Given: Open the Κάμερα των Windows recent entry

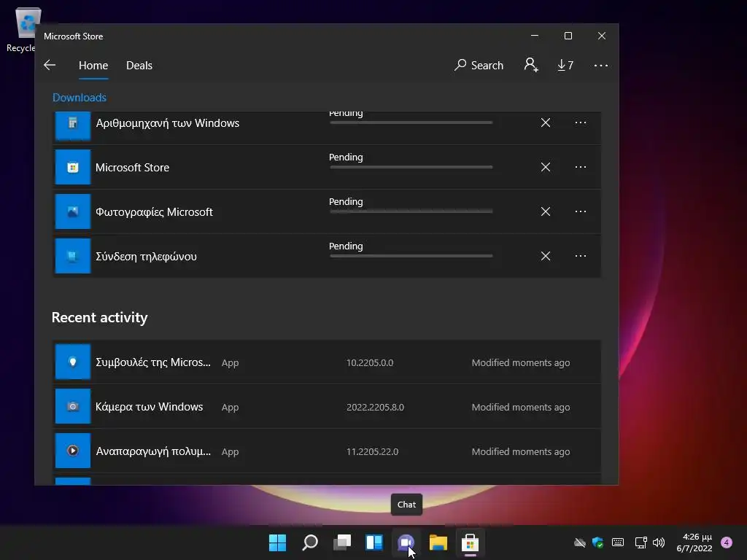Looking at the screenshot, I should tap(326, 407).
